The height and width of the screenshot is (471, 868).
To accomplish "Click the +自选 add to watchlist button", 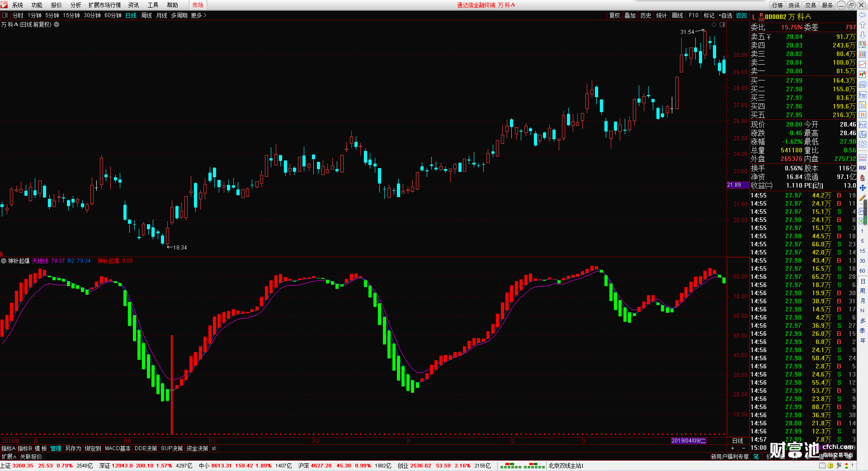I will coord(726,15).
